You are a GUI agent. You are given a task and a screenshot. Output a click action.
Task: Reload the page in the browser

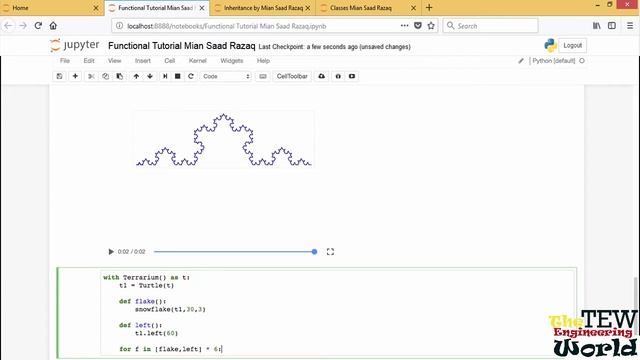tap(38, 26)
